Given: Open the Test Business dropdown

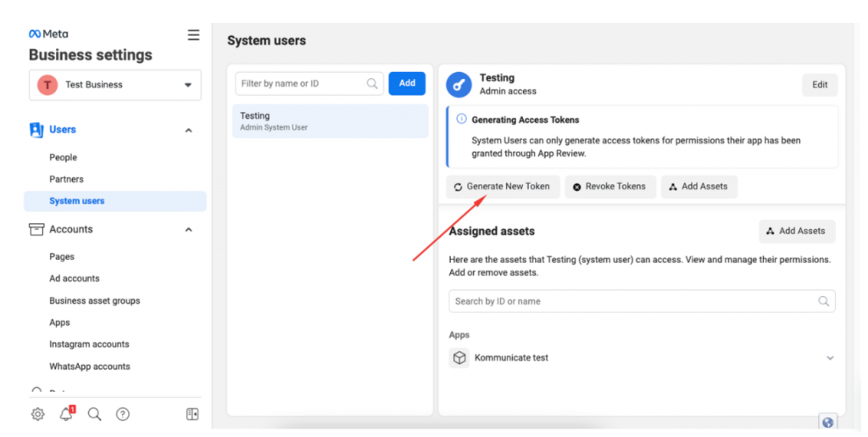Looking at the screenshot, I should click(115, 85).
